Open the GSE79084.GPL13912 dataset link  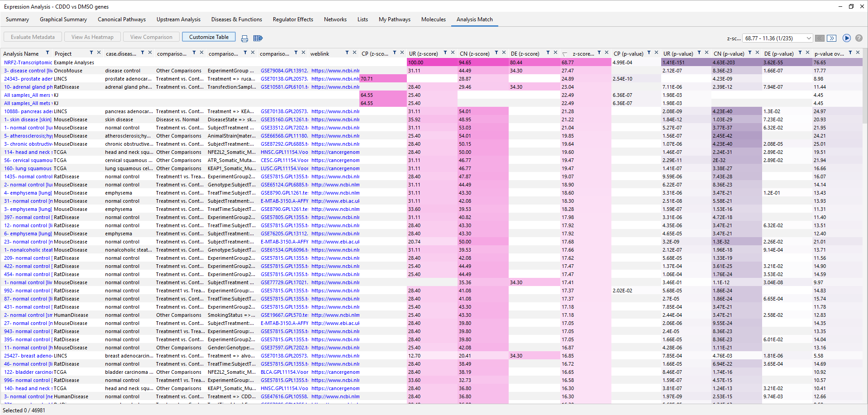coord(284,71)
